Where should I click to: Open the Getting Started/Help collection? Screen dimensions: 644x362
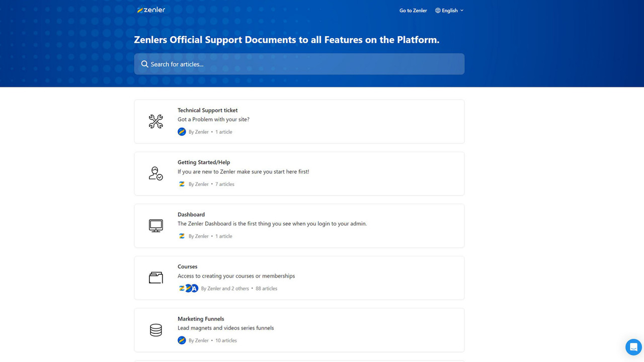click(x=299, y=173)
